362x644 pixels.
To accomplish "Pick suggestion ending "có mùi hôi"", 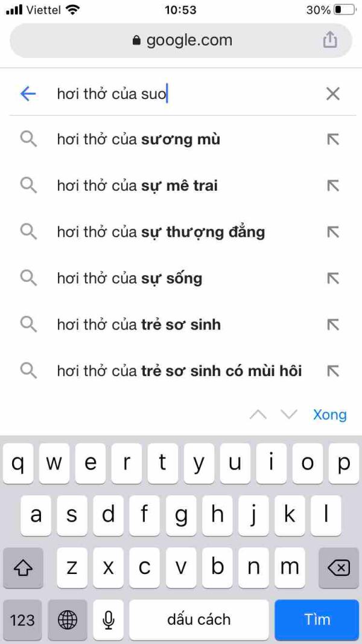I will pos(179,371).
